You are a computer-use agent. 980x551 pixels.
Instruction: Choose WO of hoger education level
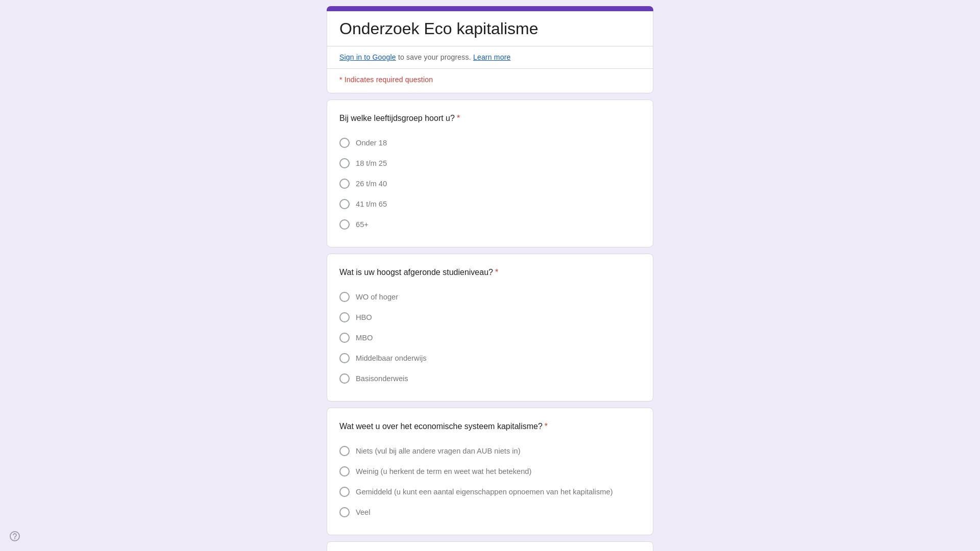[x=345, y=297]
